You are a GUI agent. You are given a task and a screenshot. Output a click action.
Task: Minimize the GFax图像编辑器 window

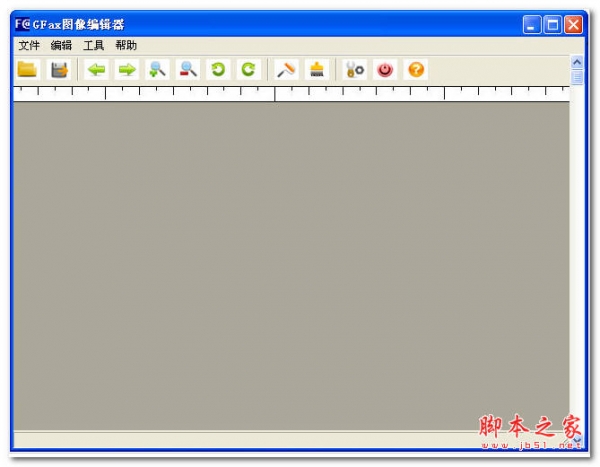click(532, 25)
